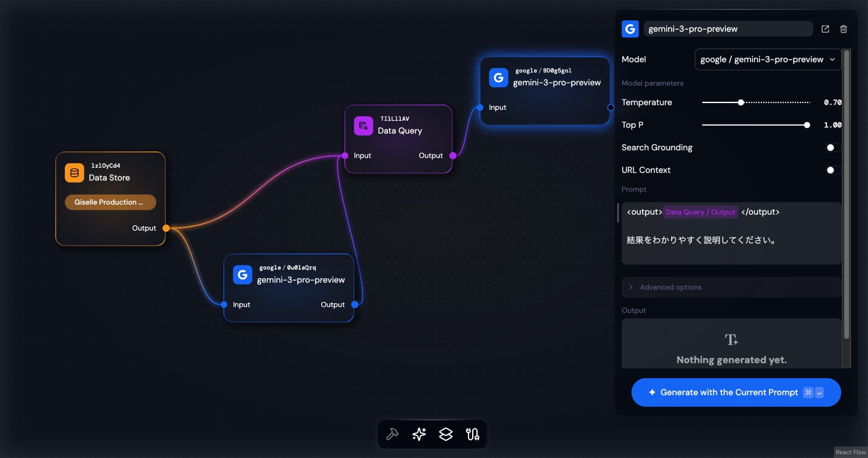
Task: Click the Giselle Production badge in Data Store
Action: click(x=110, y=202)
